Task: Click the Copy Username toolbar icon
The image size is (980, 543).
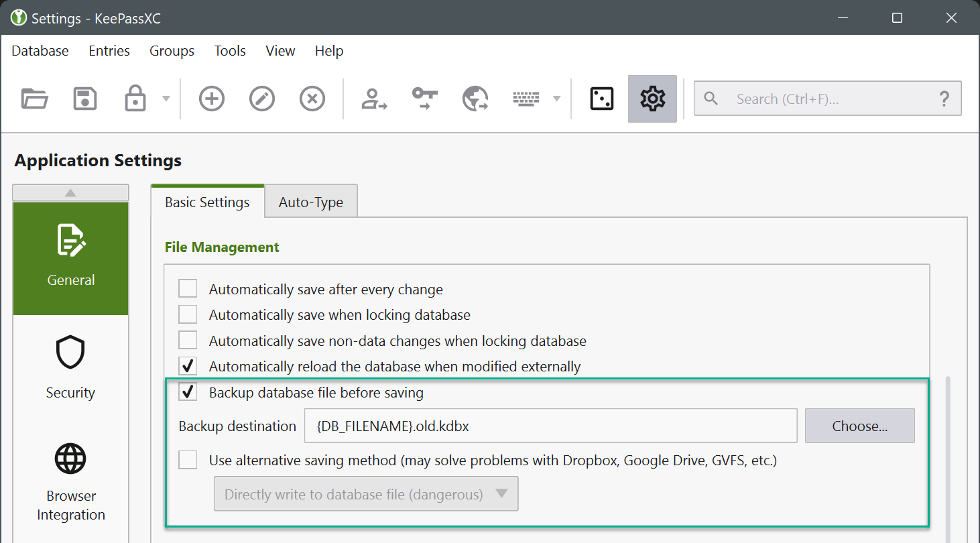Action: pos(374,99)
